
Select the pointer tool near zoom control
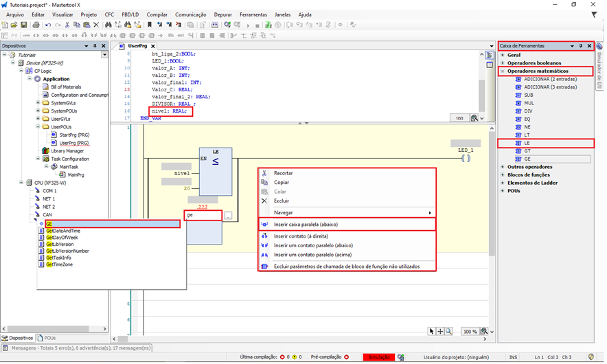coord(432,331)
